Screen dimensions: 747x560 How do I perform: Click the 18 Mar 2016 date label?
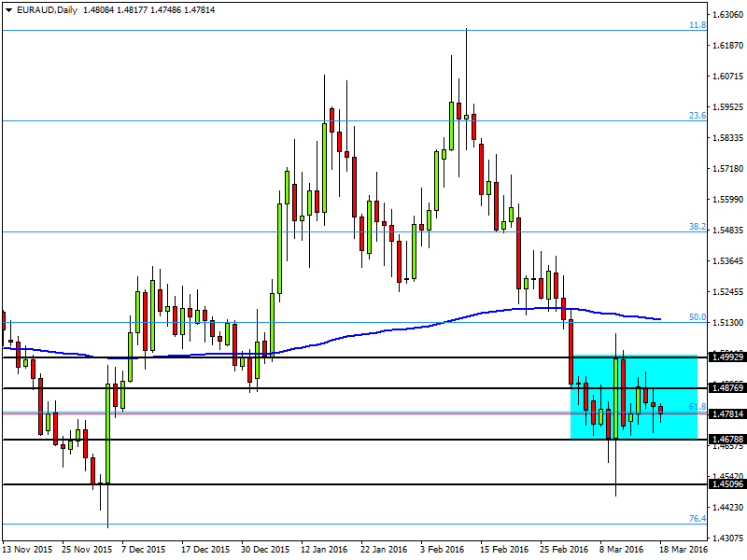pyautogui.click(x=684, y=549)
